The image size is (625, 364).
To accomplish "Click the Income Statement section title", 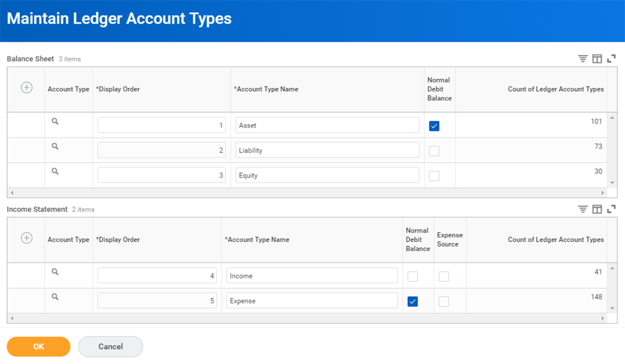I will (37, 209).
